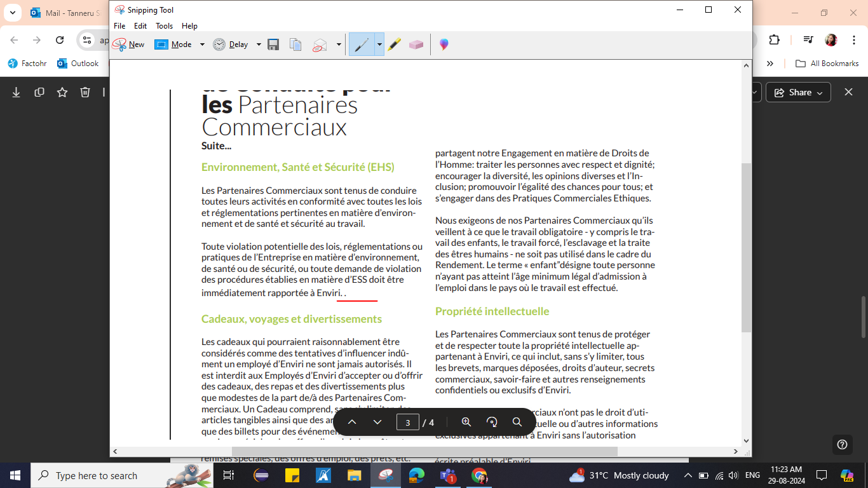
Task: Click the help question-mark button
Action: click(842, 444)
